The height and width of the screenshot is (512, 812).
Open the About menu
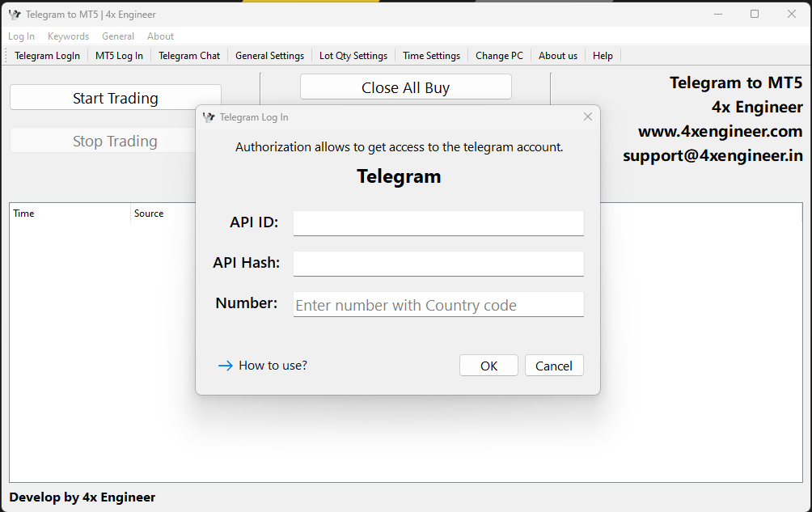[160, 36]
